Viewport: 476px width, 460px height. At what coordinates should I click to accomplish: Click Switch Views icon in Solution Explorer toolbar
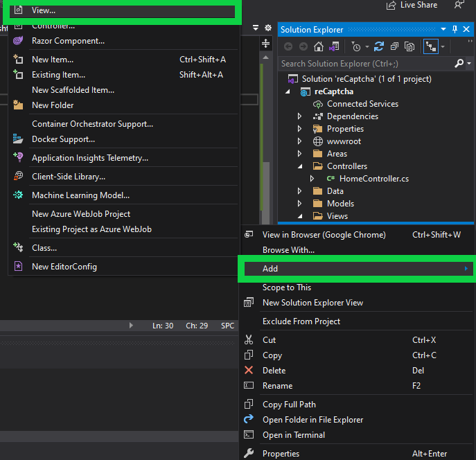334,46
